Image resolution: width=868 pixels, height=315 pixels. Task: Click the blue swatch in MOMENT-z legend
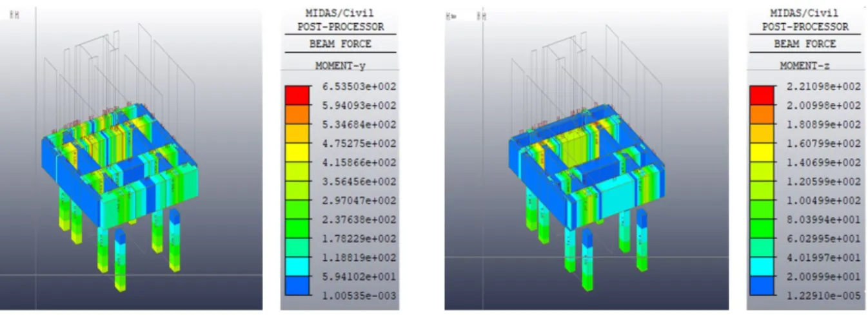762,287
